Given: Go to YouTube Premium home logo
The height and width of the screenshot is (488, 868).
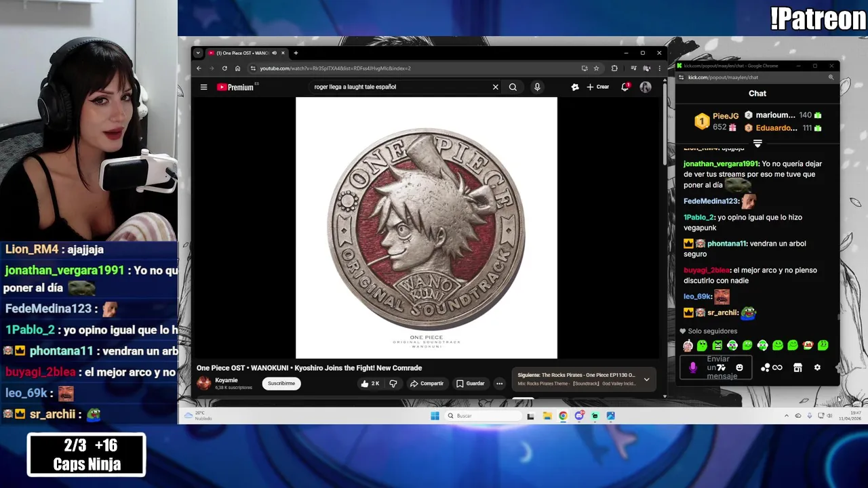Looking at the screenshot, I should [x=235, y=87].
